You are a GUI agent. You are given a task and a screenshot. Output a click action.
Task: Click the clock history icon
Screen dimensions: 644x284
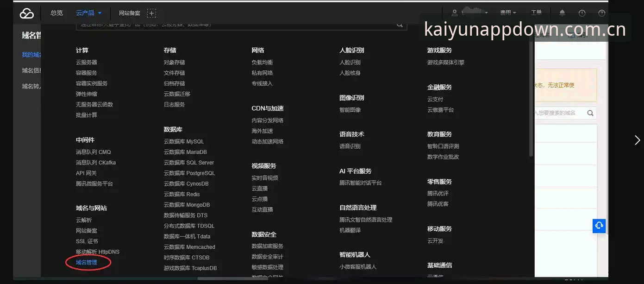(582, 13)
